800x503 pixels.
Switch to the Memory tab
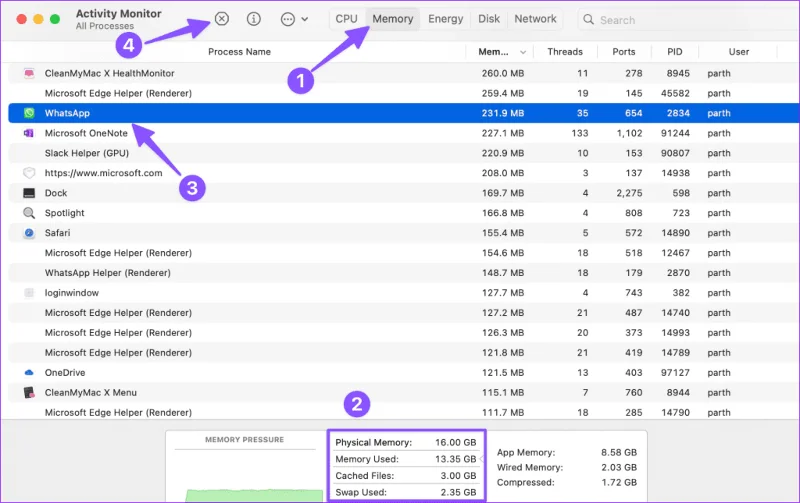[x=392, y=19]
